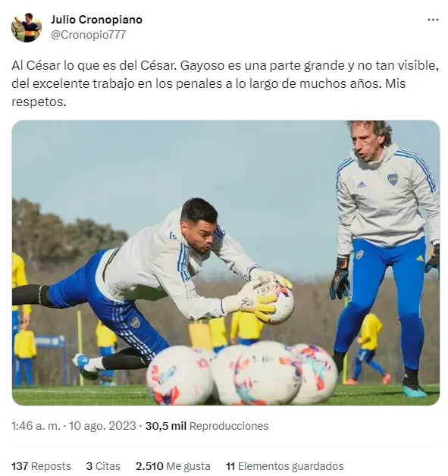Show the 2.510 Me gusta list
This screenshot has height=476, width=448.
[173, 466]
